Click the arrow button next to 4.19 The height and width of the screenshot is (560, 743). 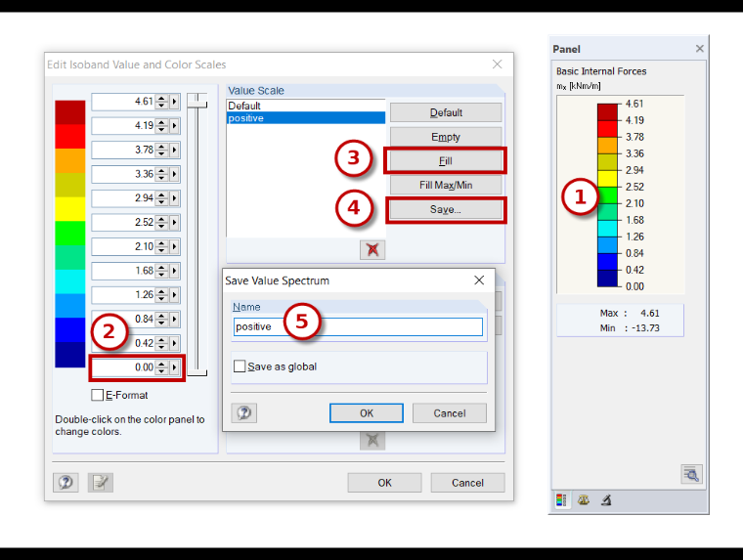pyautogui.click(x=174, y=125)
